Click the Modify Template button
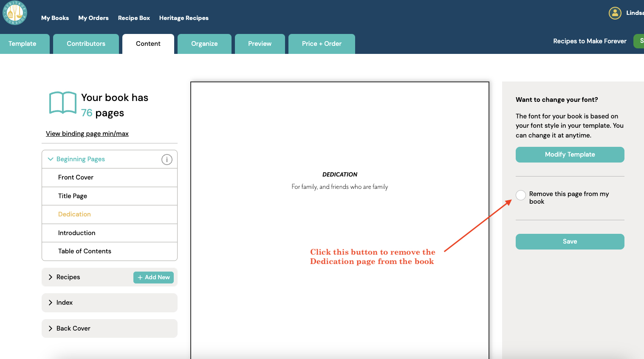The image size is (644, 359). tap(570, 154)
